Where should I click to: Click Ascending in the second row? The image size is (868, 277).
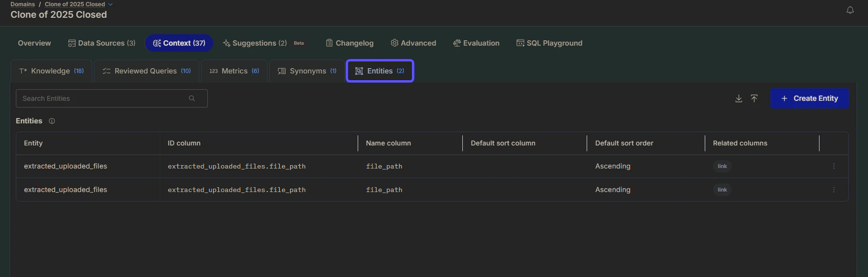click(x=613, y=190)
